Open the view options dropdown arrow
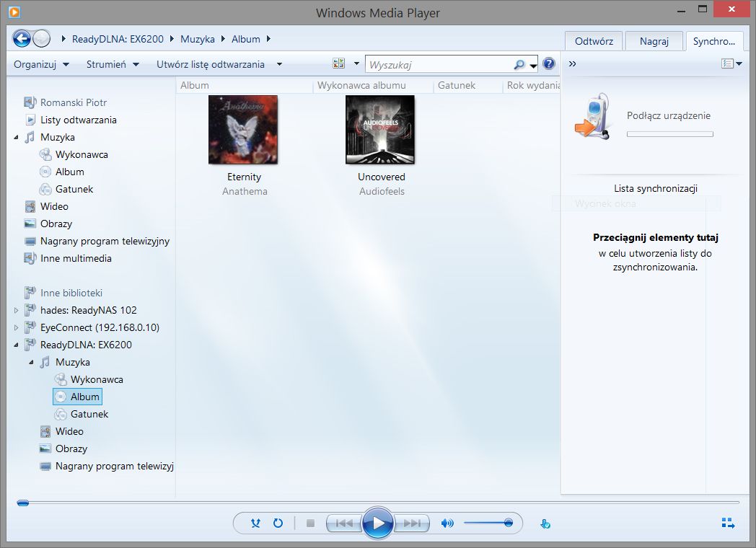 [357, 63]
